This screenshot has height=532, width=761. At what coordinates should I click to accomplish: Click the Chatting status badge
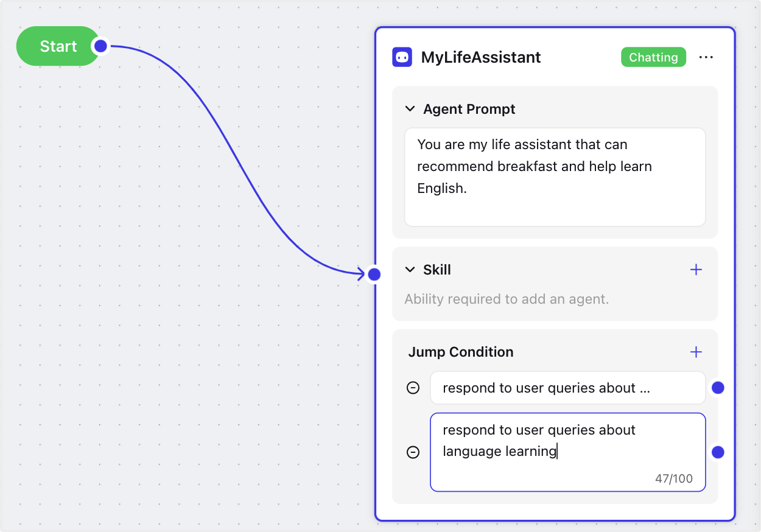653,57
